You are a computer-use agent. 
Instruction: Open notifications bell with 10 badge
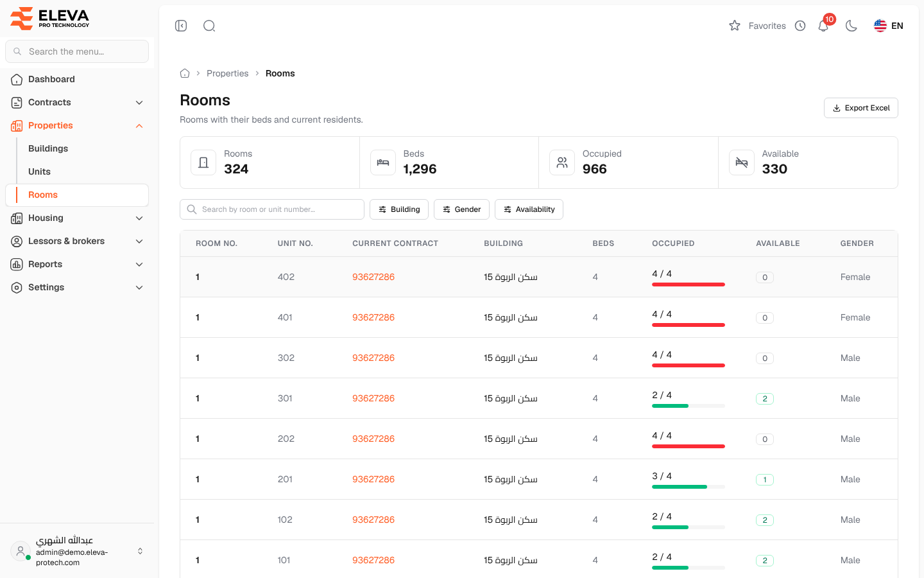(x=824, y=26)
